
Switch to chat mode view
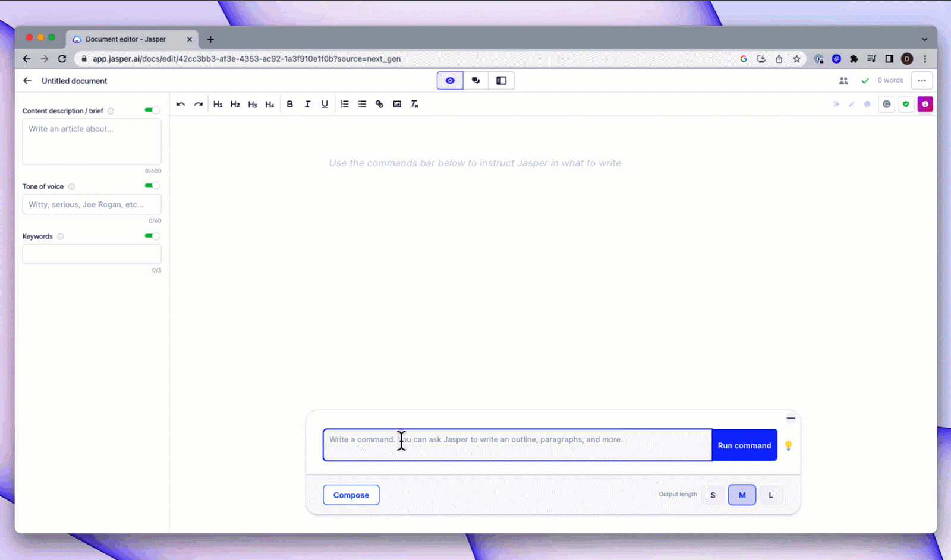click(x=475, y=81)
